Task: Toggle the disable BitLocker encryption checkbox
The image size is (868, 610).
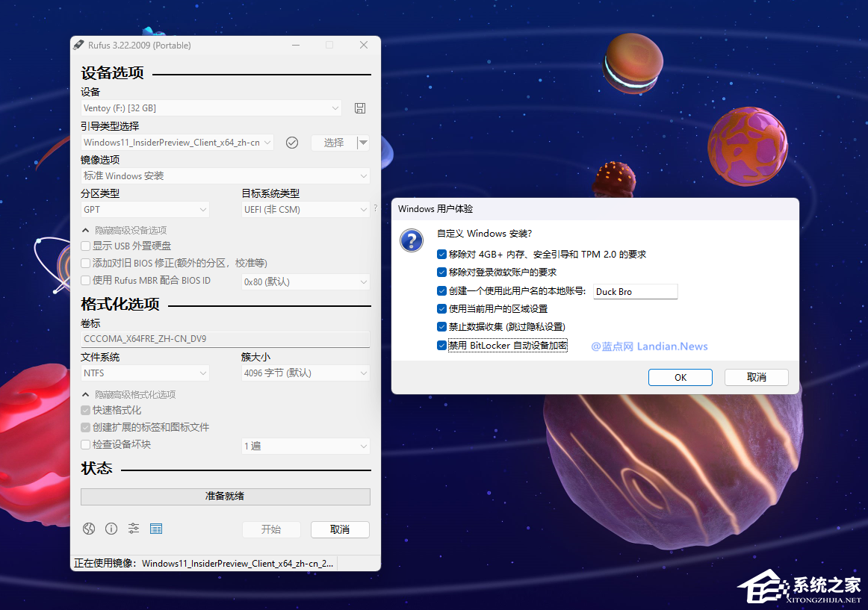Action: [x=442, y=345]
